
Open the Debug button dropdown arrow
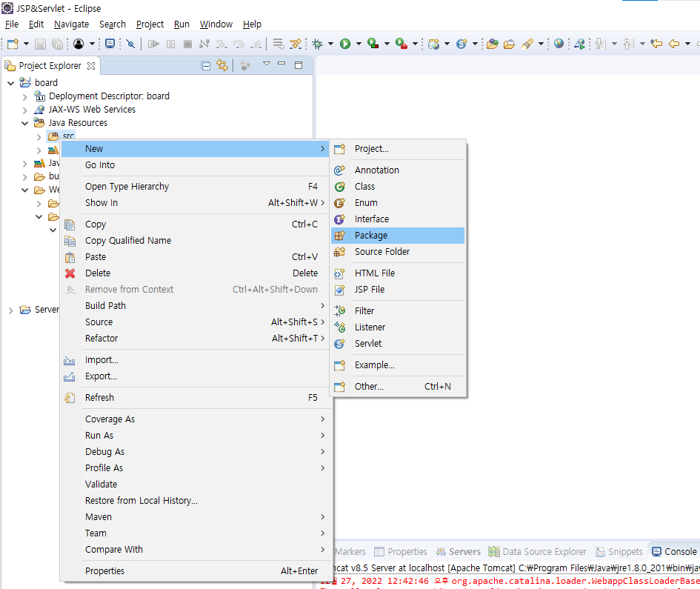point(330,44)
